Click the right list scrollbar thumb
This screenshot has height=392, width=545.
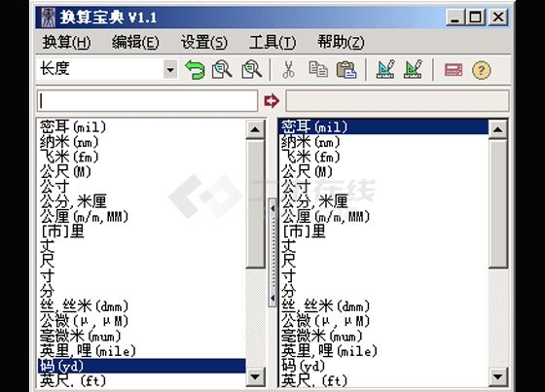pyautogui.click(x=497, y=203)
